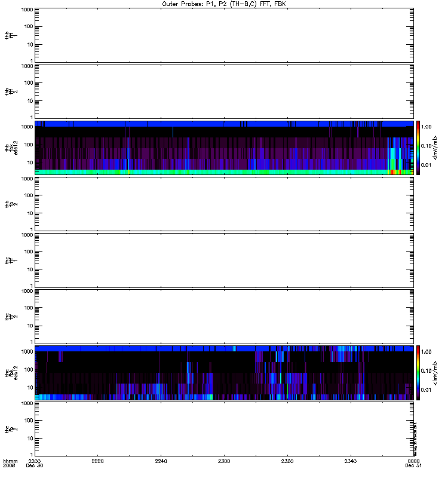Click the "10" tick of thb fb 2 panel
Image resolution: width=448 pixels, height=478 pixels.
30,213
